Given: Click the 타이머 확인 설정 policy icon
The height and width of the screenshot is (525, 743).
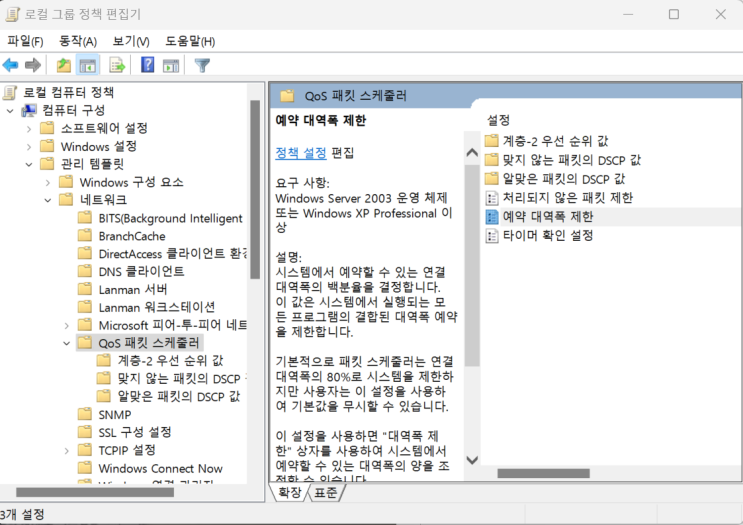Looking at the screenshot, I should click(492, 235).
